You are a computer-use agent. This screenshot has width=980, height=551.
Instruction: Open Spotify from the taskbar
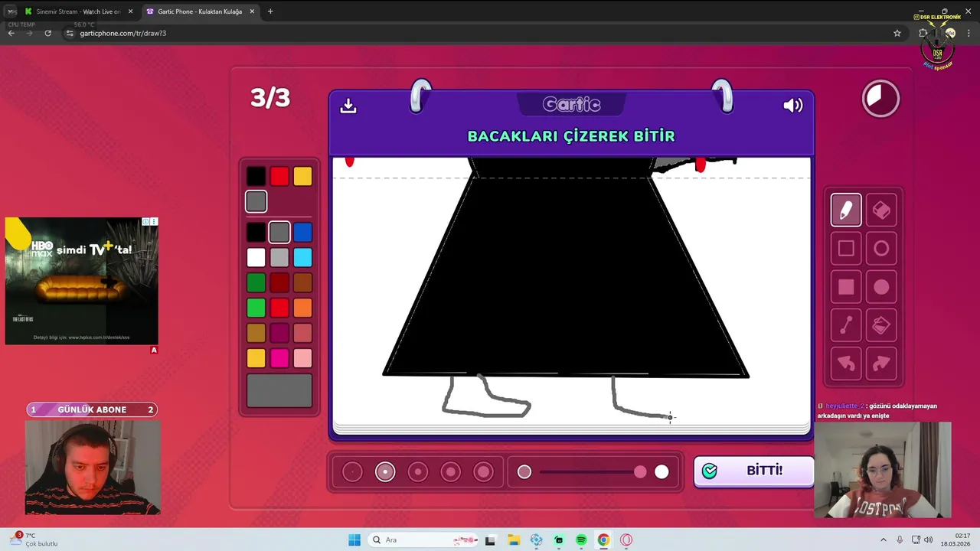(x=581, y=540)
